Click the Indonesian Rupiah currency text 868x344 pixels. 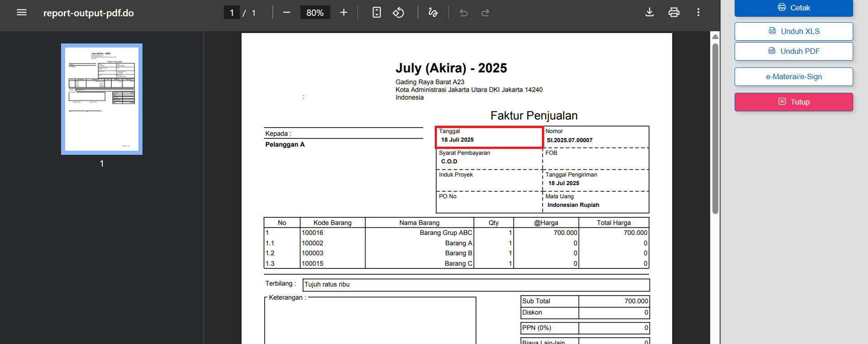click(573, 205)
